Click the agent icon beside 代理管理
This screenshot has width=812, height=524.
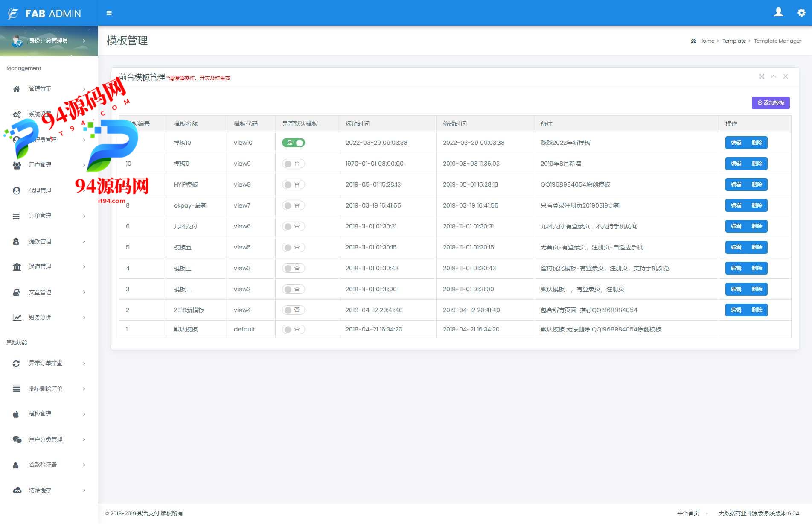tap(17, 190)
